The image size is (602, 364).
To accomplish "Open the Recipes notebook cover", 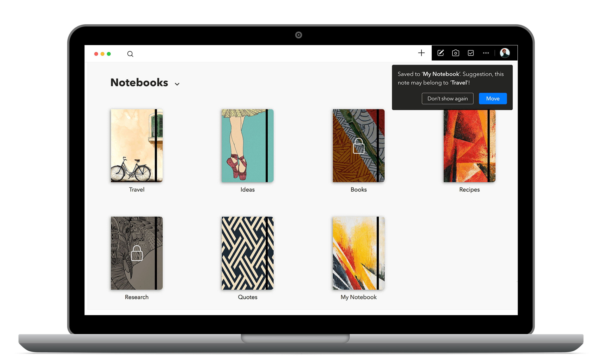I will 469,146.
